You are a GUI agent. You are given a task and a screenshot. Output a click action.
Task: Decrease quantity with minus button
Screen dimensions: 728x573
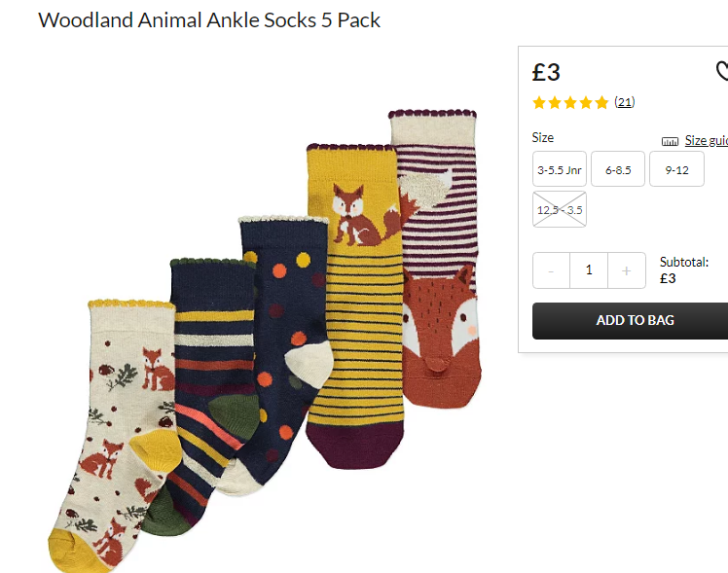click(551, 270)
